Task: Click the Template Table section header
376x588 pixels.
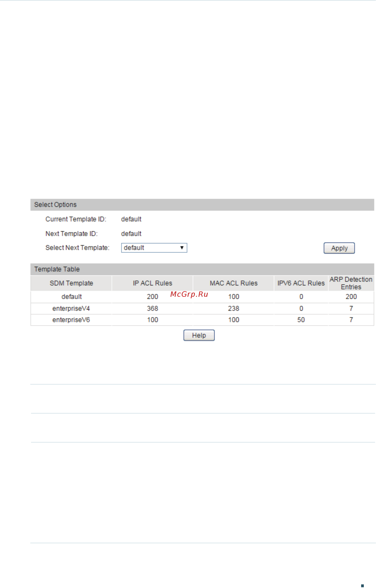Action: (202, 269)
